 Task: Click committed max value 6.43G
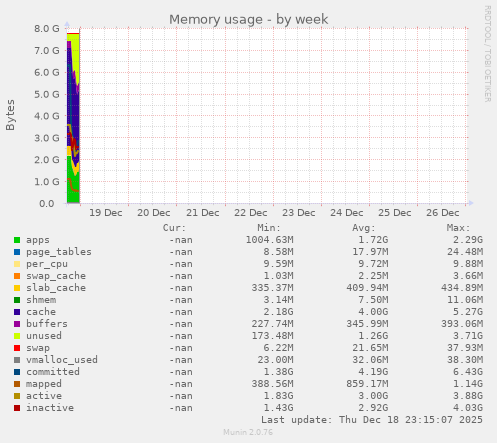click(x=468, y=372)
